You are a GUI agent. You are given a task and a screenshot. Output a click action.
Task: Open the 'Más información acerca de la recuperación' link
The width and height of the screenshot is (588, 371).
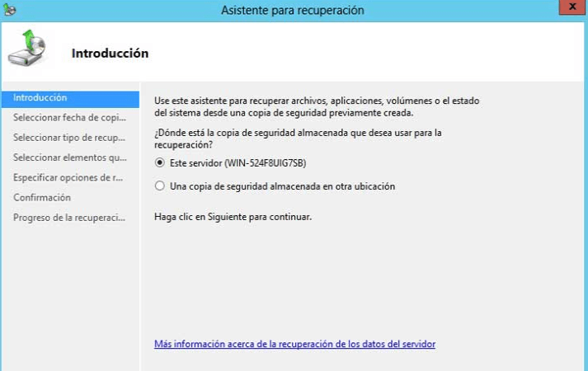click(294, 344)
